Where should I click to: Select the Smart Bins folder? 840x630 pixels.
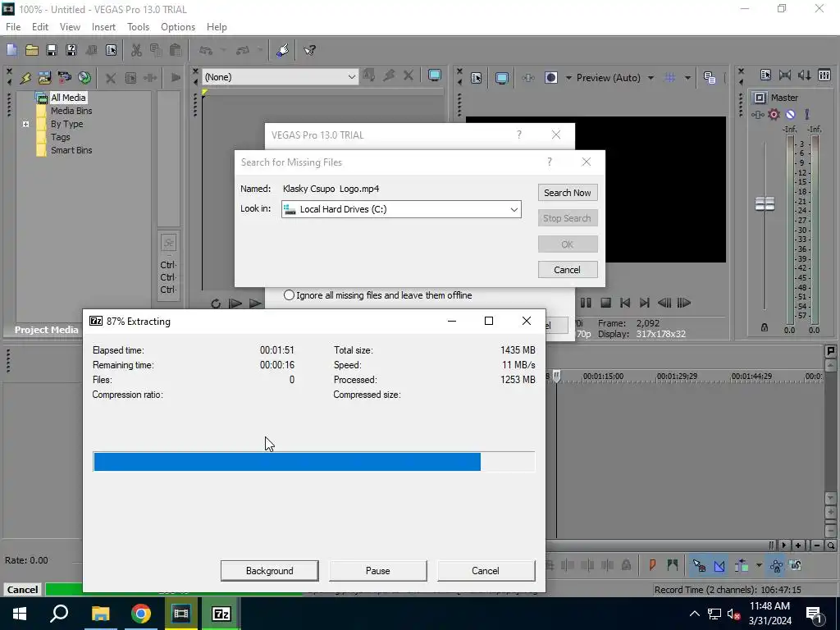click(71, 151)
